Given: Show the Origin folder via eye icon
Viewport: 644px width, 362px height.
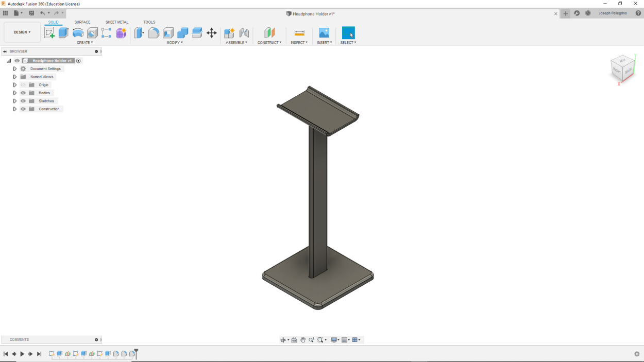Looking at the screenshot, I should pos(23,85).
